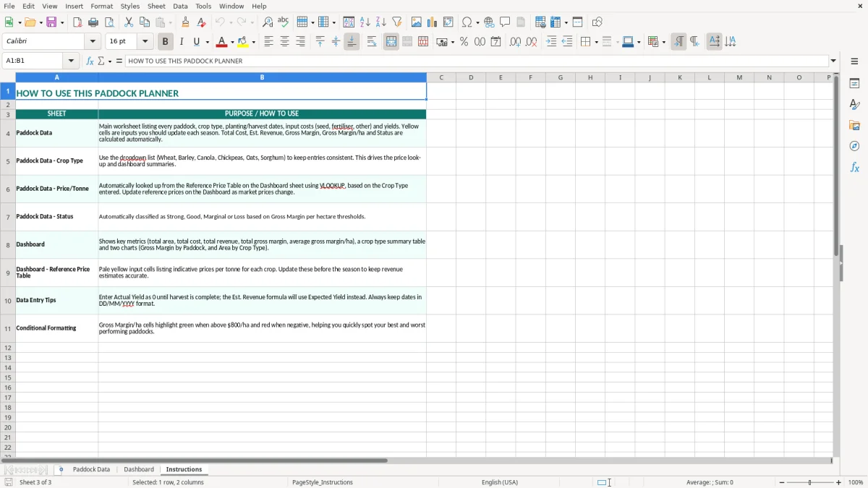The height and width of the screenshot is (488, 868).
Task: Apply red font color swatch
Action: (x=222, y=42)
